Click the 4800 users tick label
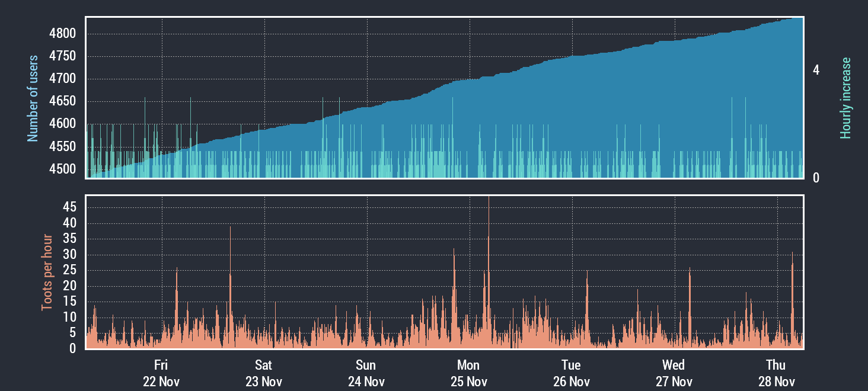The height and width of the screenshot is (391, 868). tap(62, 34)
